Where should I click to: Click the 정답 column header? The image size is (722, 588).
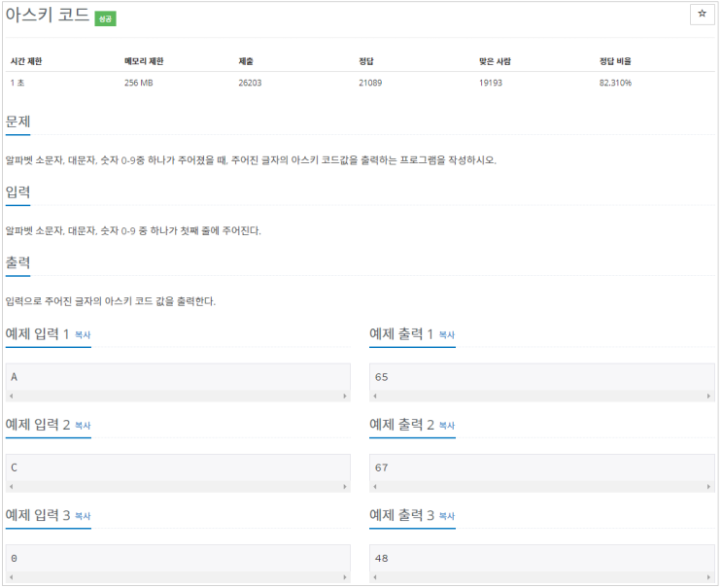tap(366, 61)
